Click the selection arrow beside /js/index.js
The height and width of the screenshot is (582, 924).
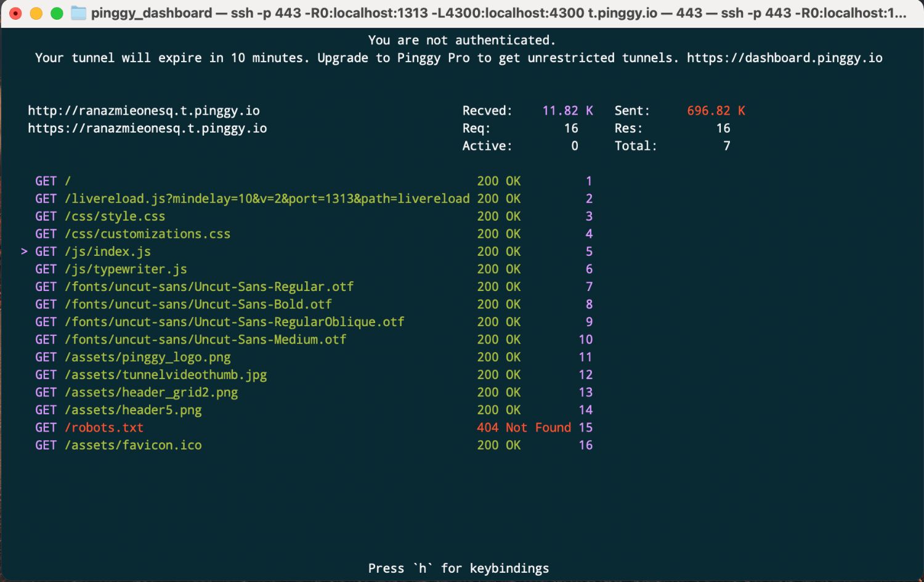coord(25,251)
